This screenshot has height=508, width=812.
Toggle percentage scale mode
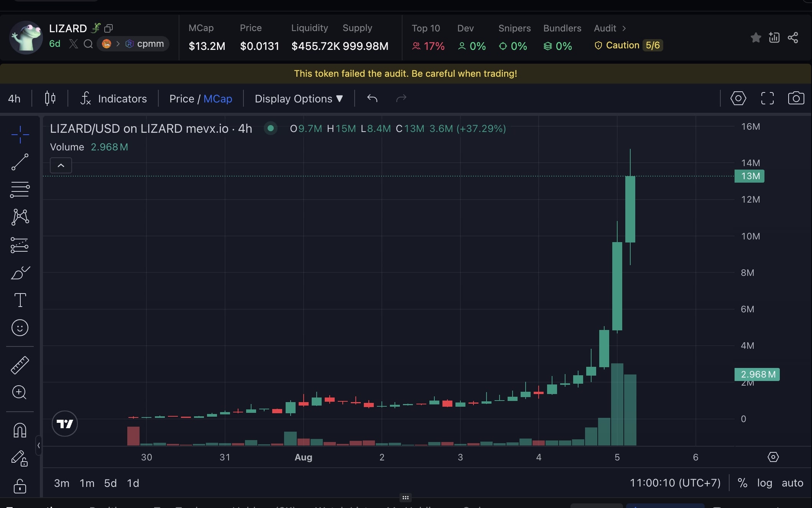pyautogui.click(x=743, y=483)
